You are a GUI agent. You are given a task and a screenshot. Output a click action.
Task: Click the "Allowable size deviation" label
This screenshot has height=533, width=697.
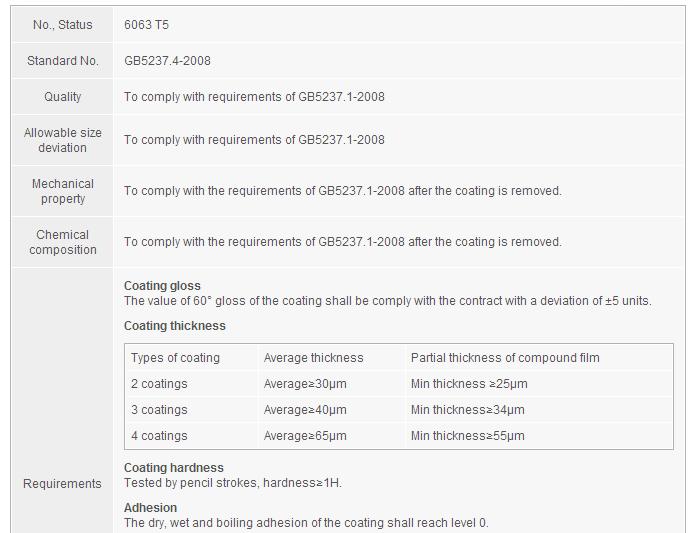[62, 140]
